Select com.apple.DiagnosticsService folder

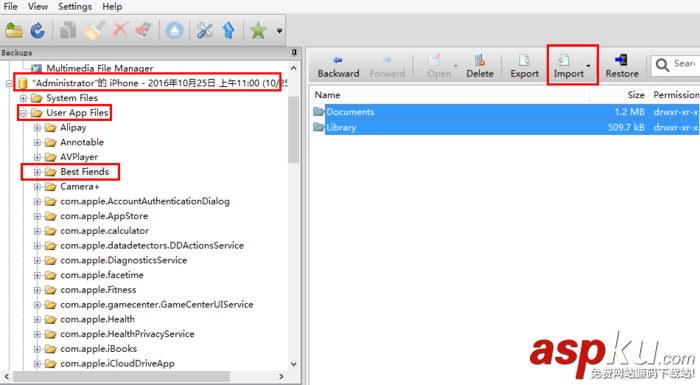124,260
